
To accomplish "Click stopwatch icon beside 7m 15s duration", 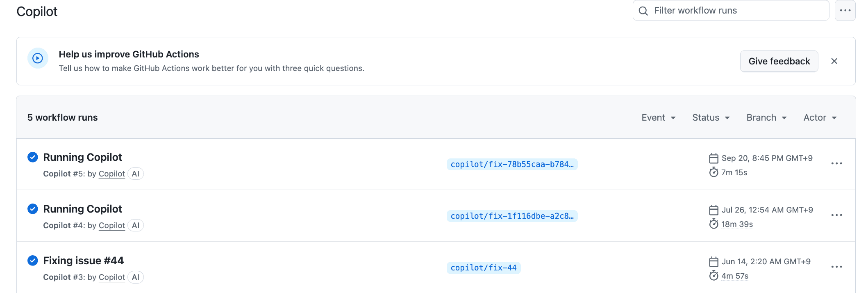I will (x=713, y=172).
